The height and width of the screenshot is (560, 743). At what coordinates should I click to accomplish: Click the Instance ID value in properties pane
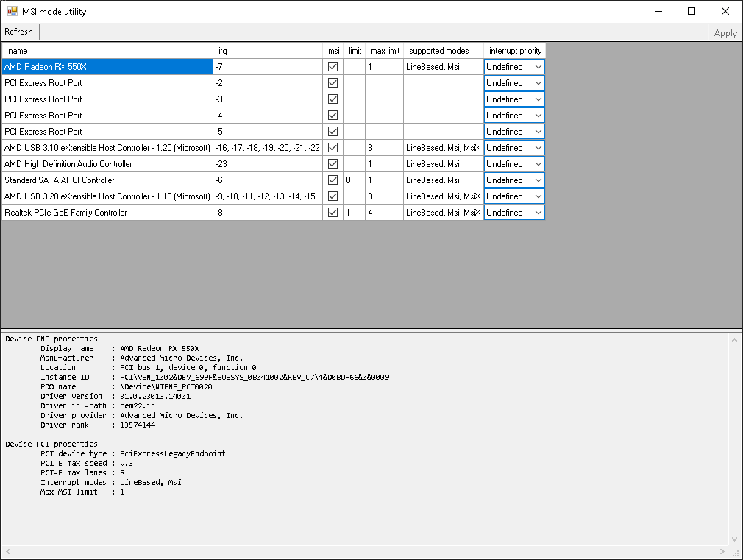tap(255, 377)
